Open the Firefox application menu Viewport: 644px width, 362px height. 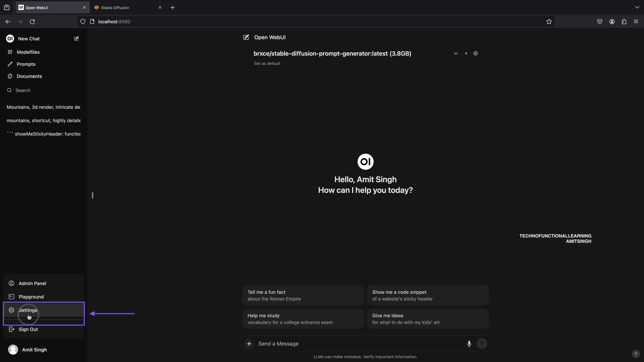[636, 21]
